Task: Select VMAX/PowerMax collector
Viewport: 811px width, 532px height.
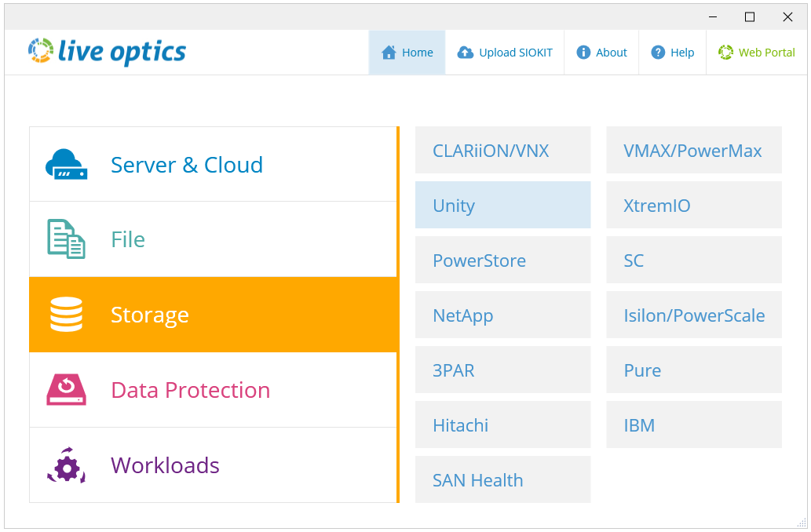Action: pyautogui.click(x=693, y=151)
